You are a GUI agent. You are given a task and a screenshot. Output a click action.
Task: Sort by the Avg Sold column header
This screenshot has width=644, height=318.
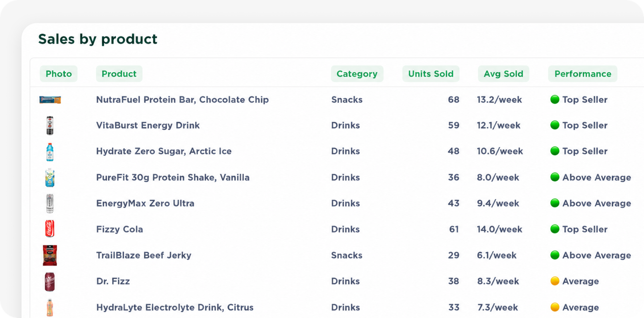(503, 74)
